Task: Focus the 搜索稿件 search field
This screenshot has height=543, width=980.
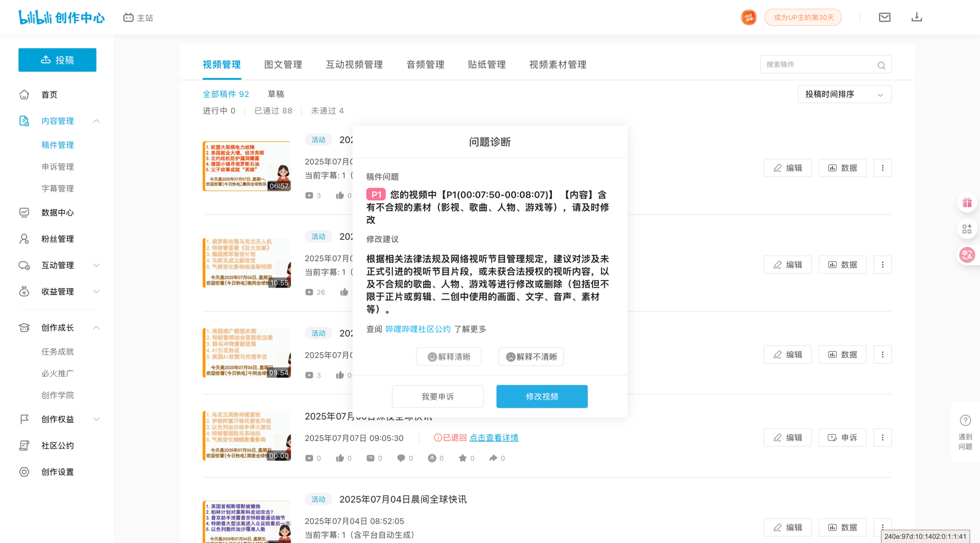Action: (826, 65)
